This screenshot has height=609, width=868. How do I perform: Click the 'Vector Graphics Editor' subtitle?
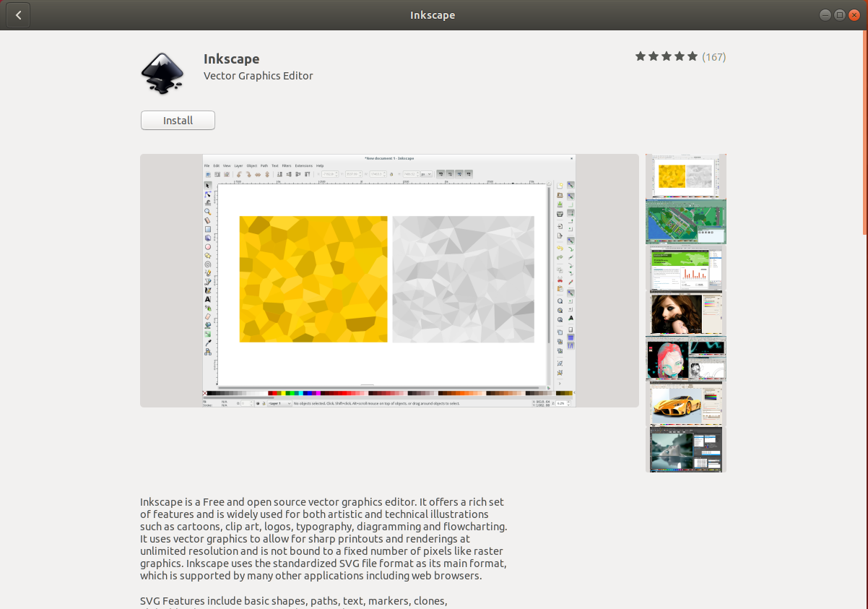tap(259, 76)
